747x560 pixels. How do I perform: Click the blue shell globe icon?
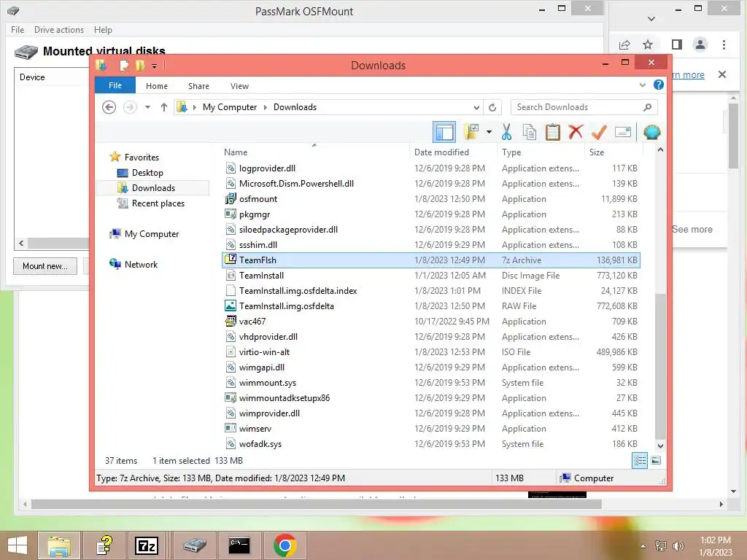click(x=651, y=132)
